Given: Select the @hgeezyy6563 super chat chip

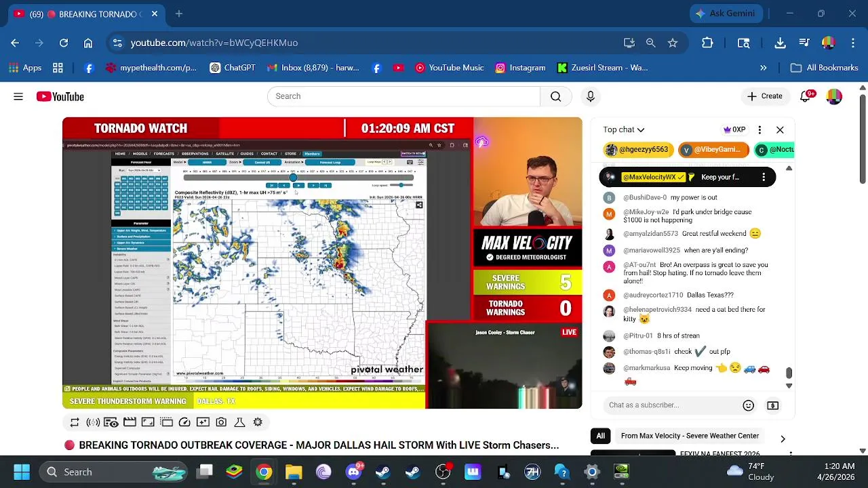Looking at the screenshot, I should [637, 150].
